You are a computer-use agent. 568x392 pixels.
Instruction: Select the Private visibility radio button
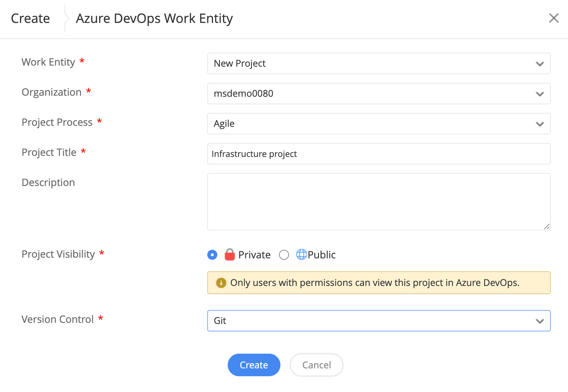tap(212, 255)
